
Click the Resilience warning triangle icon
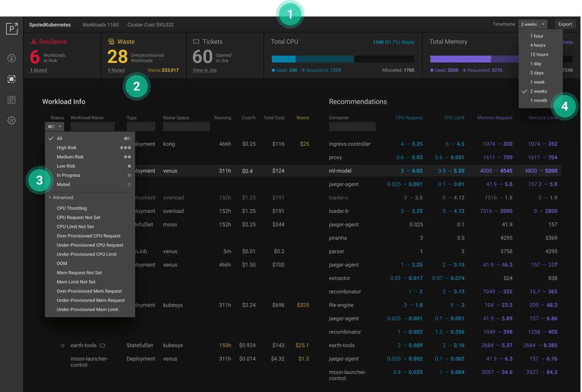click(x=34, y=42)
